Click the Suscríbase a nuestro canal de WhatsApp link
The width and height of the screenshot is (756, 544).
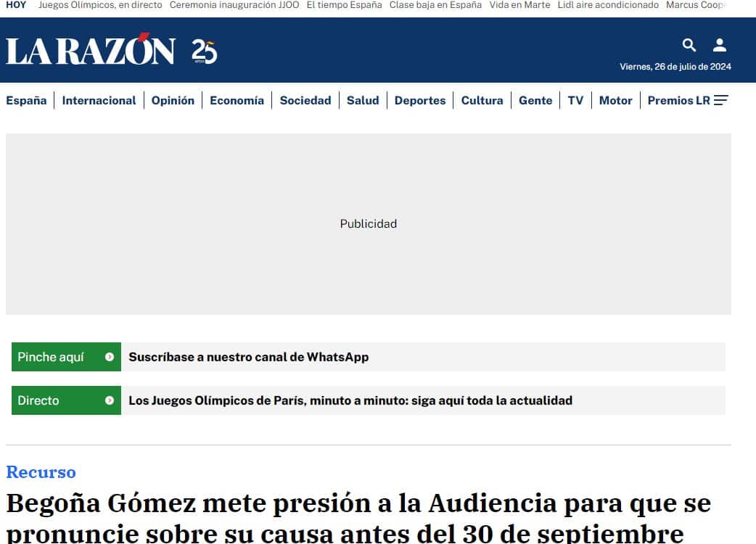(249, 357)
